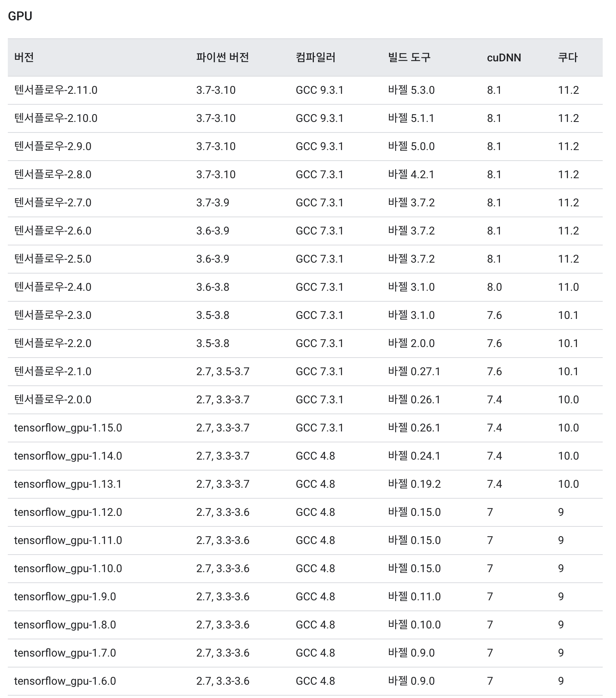Click the 바젤 0.24.1 build tool cell
The height and width of the screenshot is (698, 616).
tap(414, 456)
